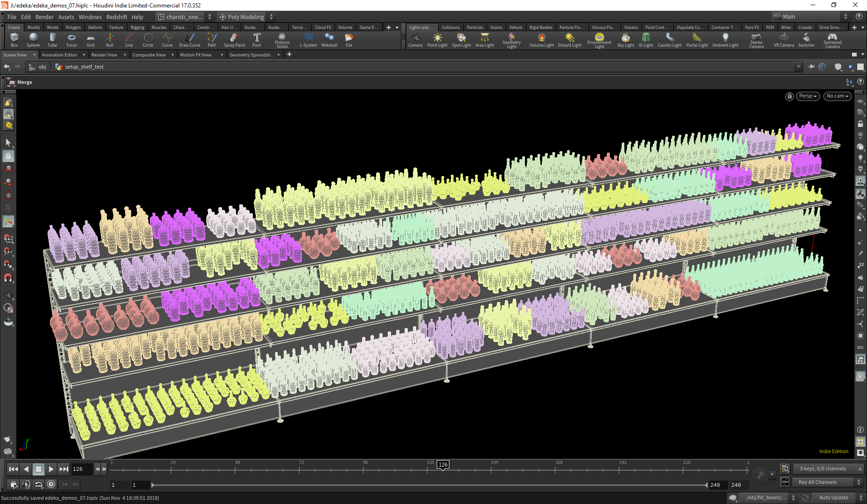Click the Torus shelf tool
The image size is (867, 504).
coord(71,40)
